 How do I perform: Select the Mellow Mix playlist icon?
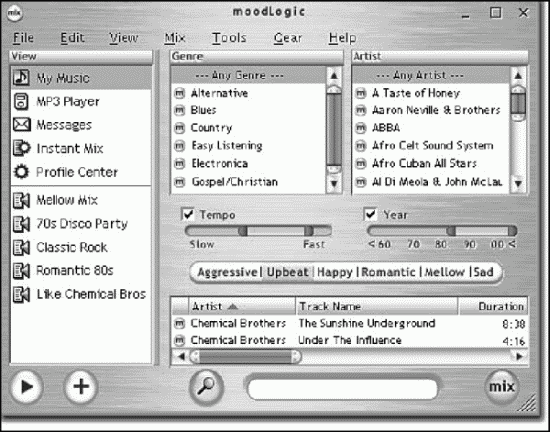[x=21, y=200]
